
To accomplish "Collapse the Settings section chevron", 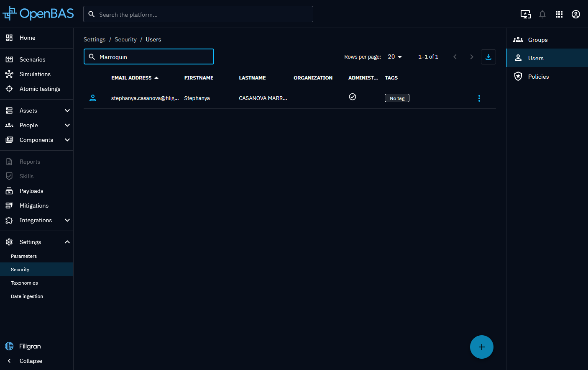I will pyautogui.click(x=67, y=242).
